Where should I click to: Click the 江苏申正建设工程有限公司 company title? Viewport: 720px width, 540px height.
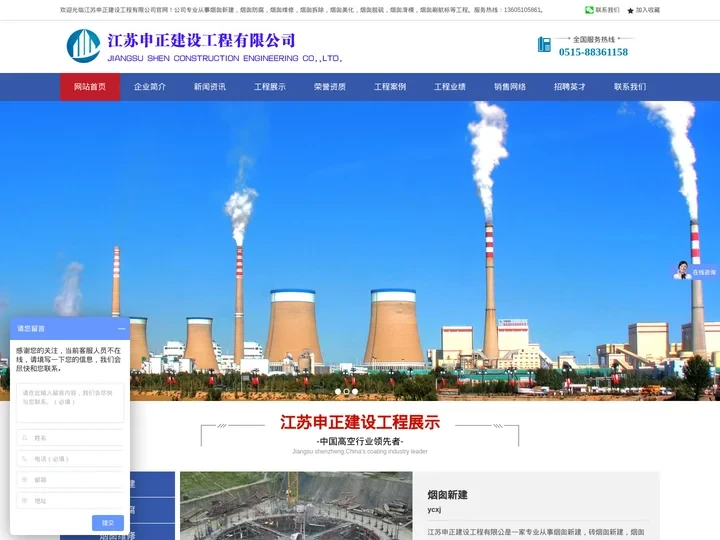point(201,40)
